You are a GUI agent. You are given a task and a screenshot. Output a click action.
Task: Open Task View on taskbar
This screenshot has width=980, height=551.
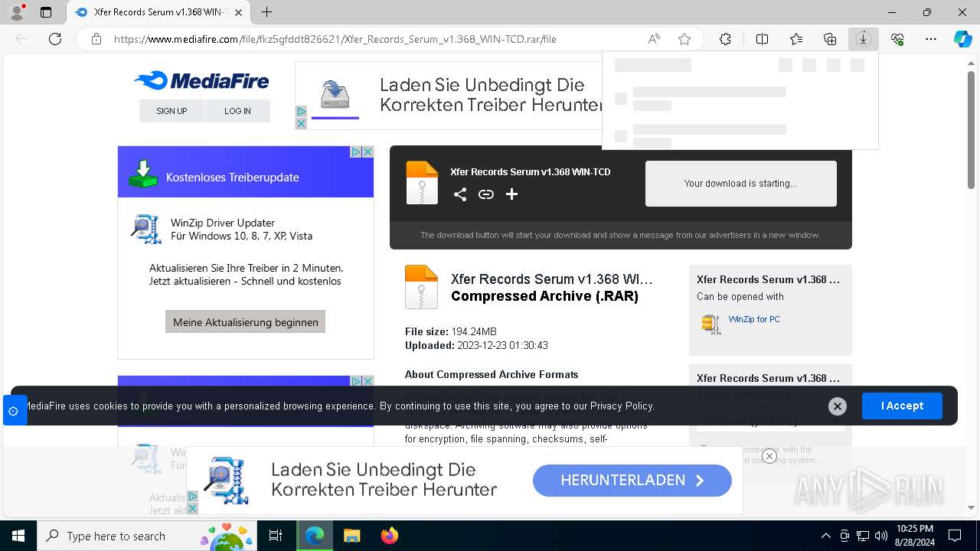276,536
